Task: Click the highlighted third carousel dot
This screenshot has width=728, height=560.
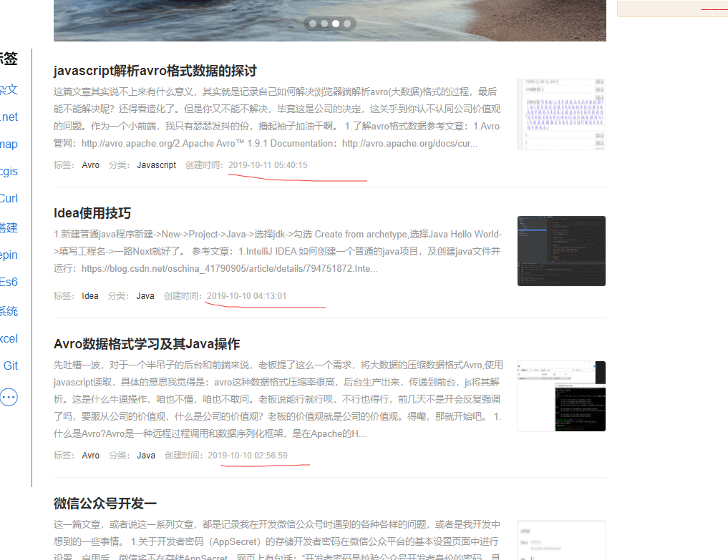Action: tap(336, 24)
